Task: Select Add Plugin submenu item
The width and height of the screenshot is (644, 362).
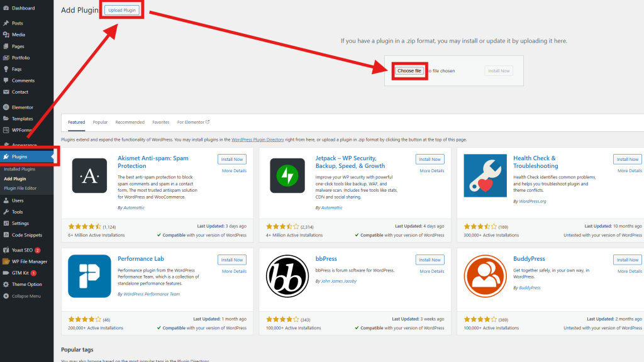Action: [x=15, y=179]
